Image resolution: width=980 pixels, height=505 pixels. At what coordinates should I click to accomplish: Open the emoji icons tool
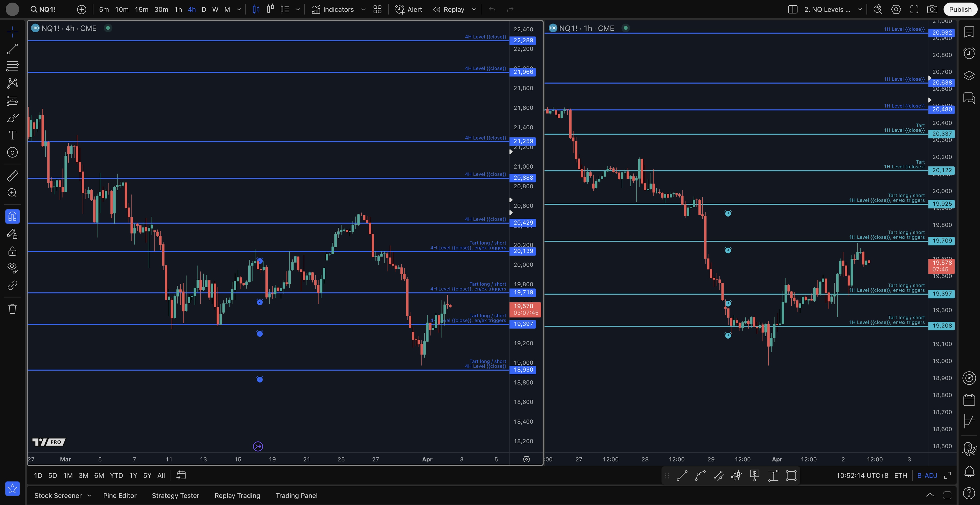click(x=12, y=153)
